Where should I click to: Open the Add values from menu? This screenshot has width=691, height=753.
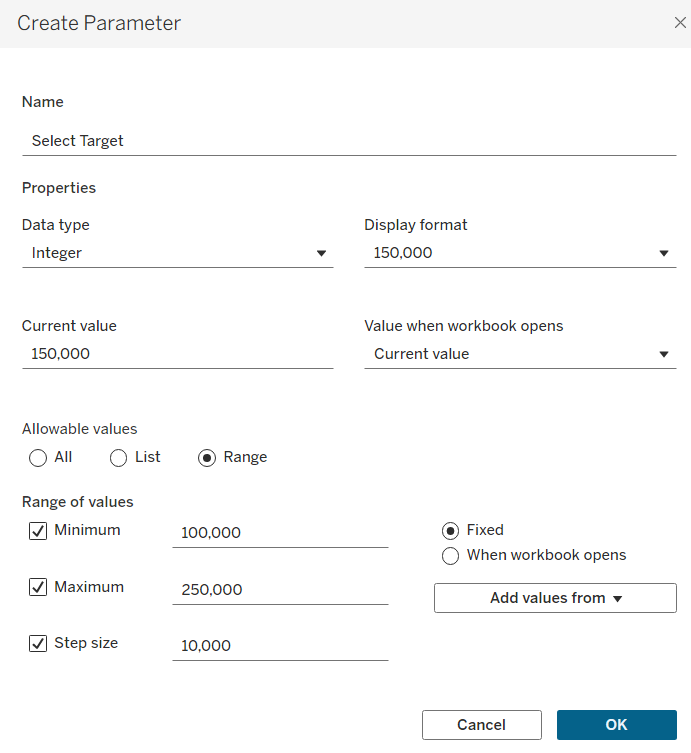click(555, 598)
